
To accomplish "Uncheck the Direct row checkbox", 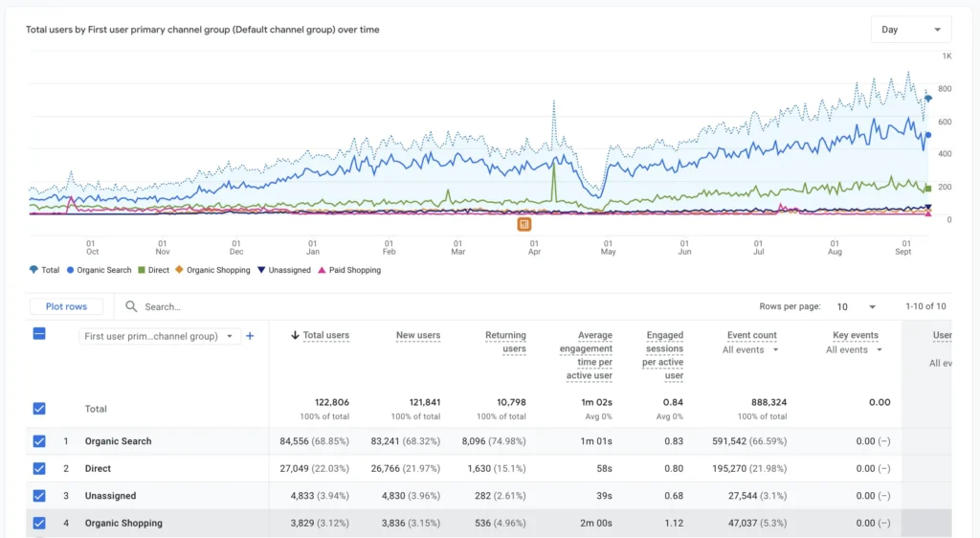I will point(39,469).
